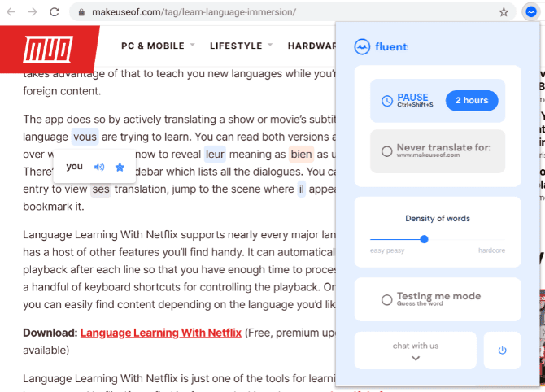Click the clock icon beside PAUSE
This screenshot has height=392, width=545.
pos(387,101)
